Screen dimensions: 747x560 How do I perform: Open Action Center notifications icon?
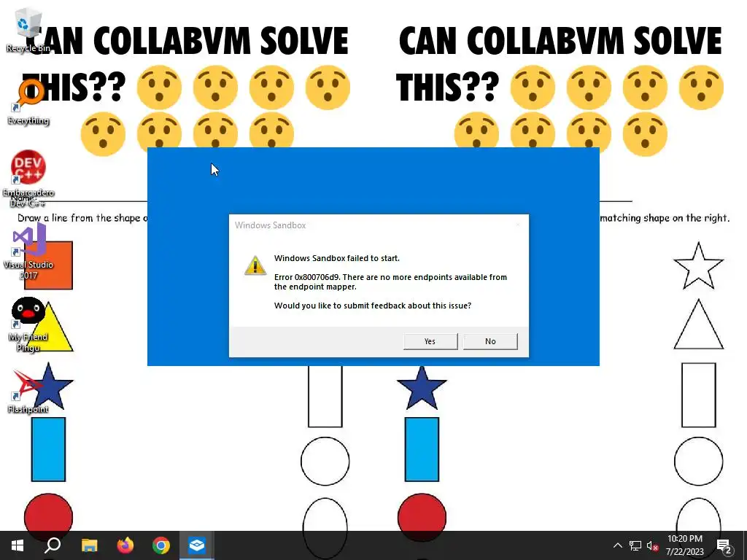point(724,545)
